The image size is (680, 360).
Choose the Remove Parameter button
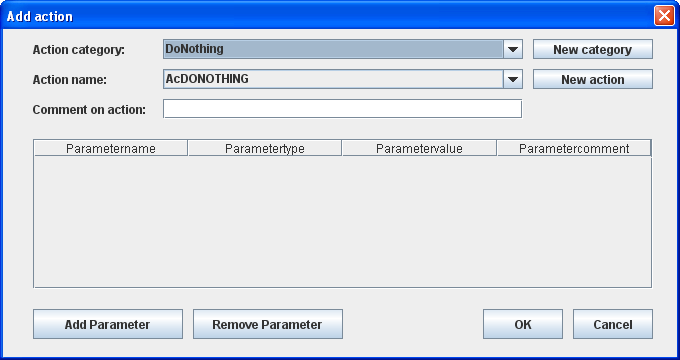pos(268,324)
